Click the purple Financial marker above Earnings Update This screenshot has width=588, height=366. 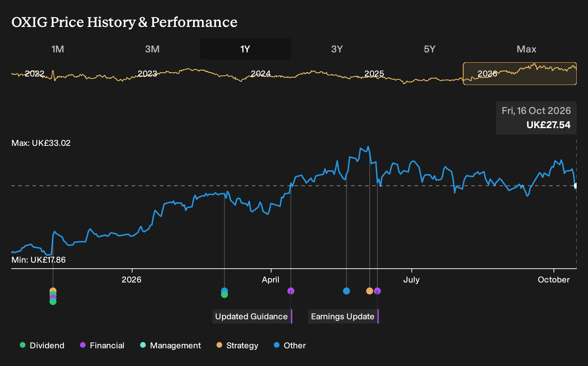377,291
